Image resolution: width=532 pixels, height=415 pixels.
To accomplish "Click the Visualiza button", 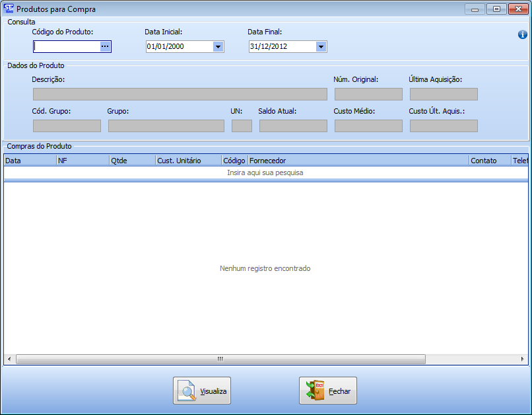I will [x=202, y=391].
